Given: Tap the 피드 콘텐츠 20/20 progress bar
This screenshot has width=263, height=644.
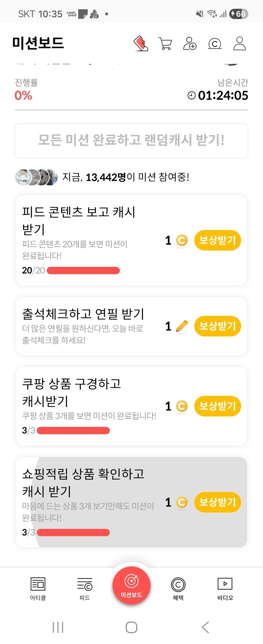Looking at the screenshot, I should click(x=83, y=270).
